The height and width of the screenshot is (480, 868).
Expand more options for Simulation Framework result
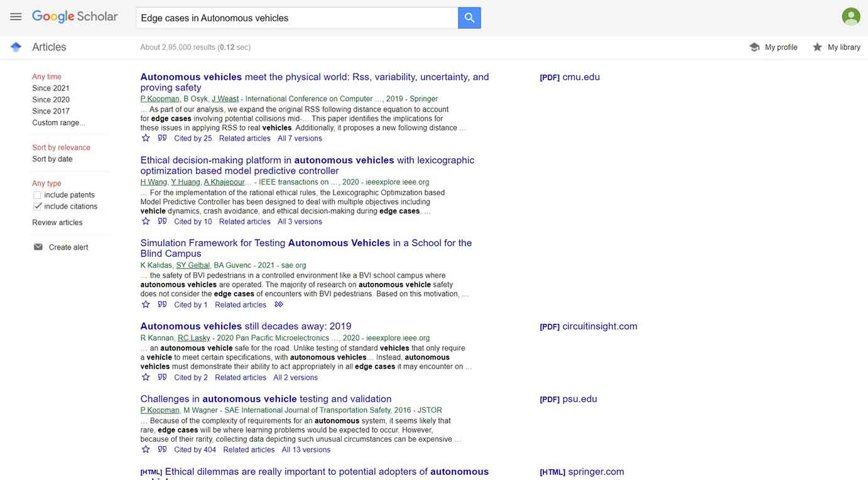(279, 304)
